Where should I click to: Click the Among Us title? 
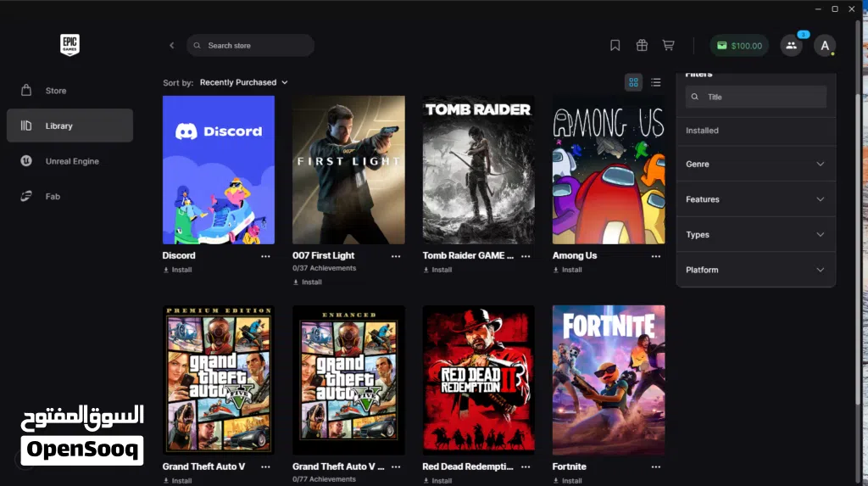coord(575,255)
